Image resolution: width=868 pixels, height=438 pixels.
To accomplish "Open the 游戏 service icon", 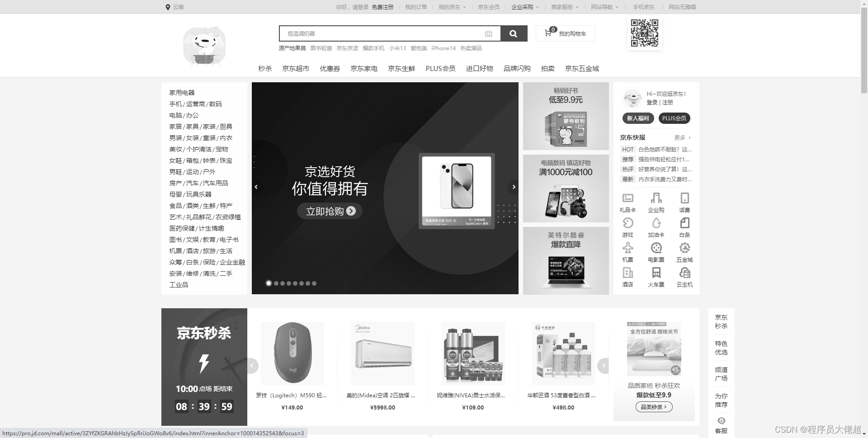I will pyautogui.click(x=627, y=223).
